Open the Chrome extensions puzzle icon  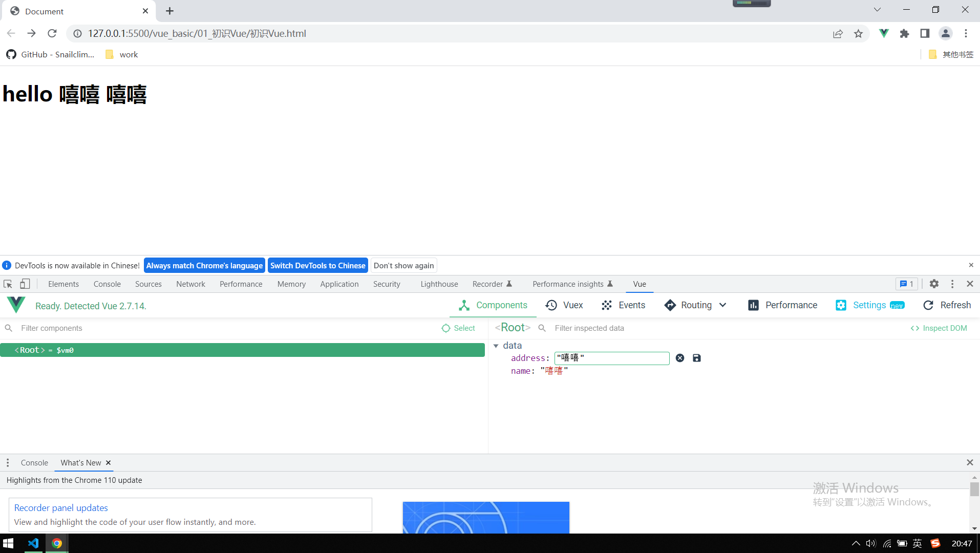904,33
